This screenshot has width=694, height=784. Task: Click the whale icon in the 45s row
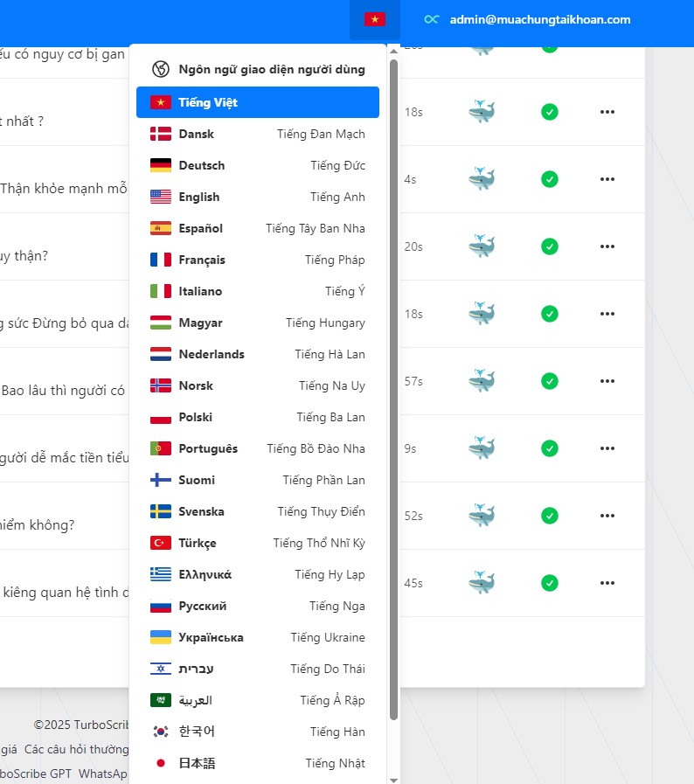coord(482,583)
